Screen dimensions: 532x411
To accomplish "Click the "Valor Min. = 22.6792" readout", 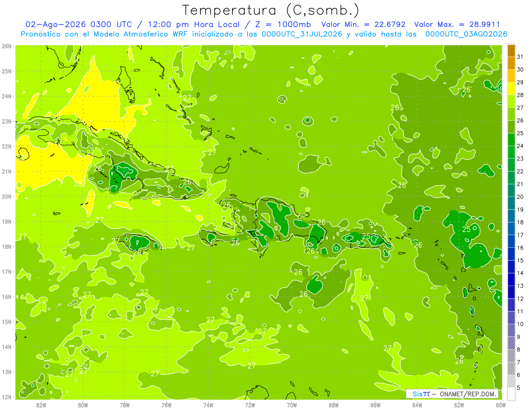I will 363,24.
